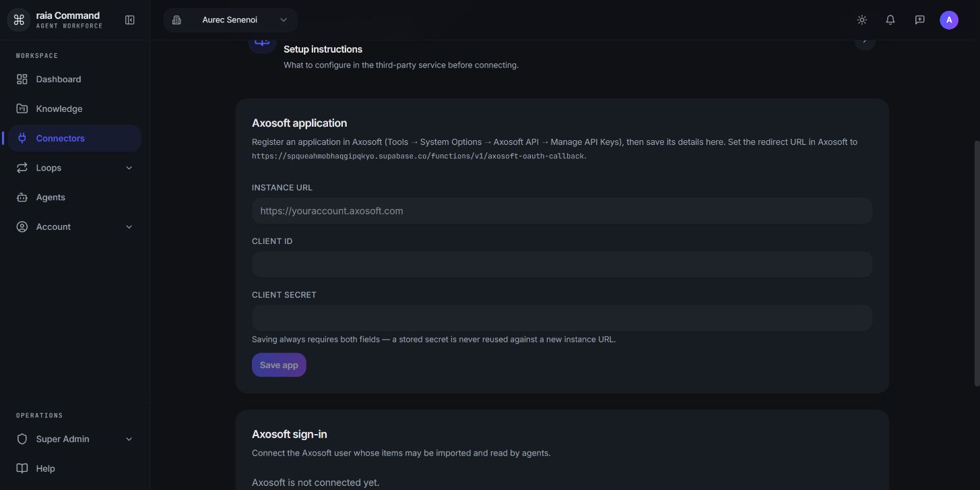Focus the Client ID input field
The width and height of the screenshot is (980, 490).
coord(562,264)
